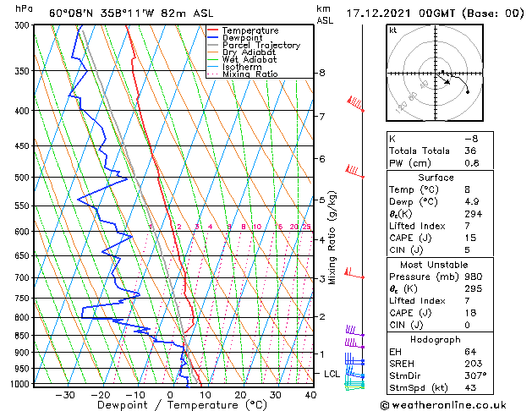Screen dimensions: 532x411
Task: Click the red wind barb near 400 hPa
Action: [356, 104]
